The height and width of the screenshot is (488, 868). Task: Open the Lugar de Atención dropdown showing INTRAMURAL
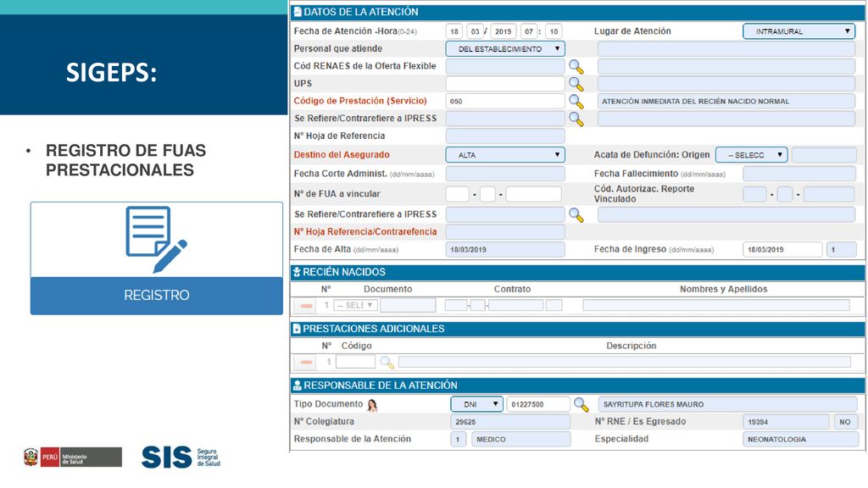[798, 31]
